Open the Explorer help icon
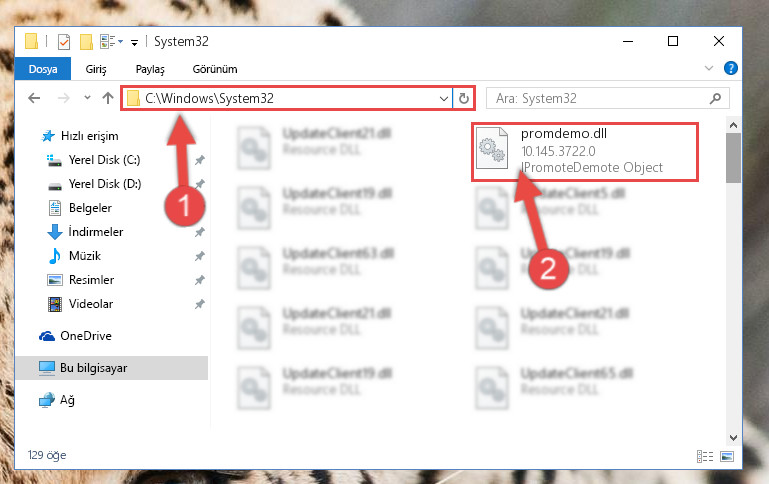Screen dimensions: 769x484 coord(730,68)
